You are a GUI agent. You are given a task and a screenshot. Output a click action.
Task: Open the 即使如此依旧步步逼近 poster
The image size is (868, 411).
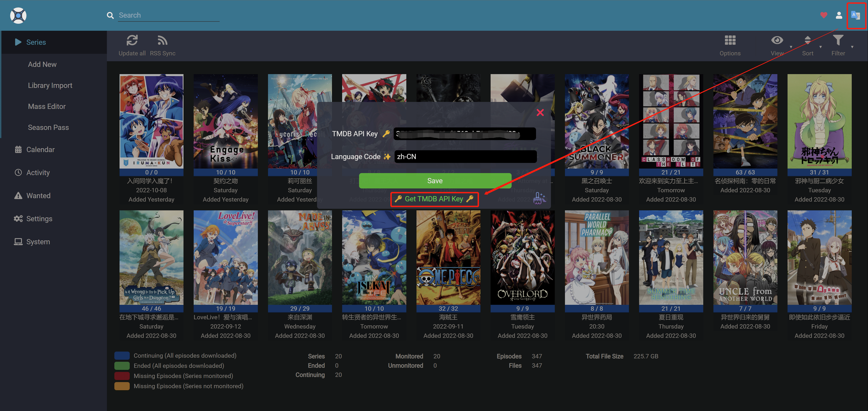[819, 258]
